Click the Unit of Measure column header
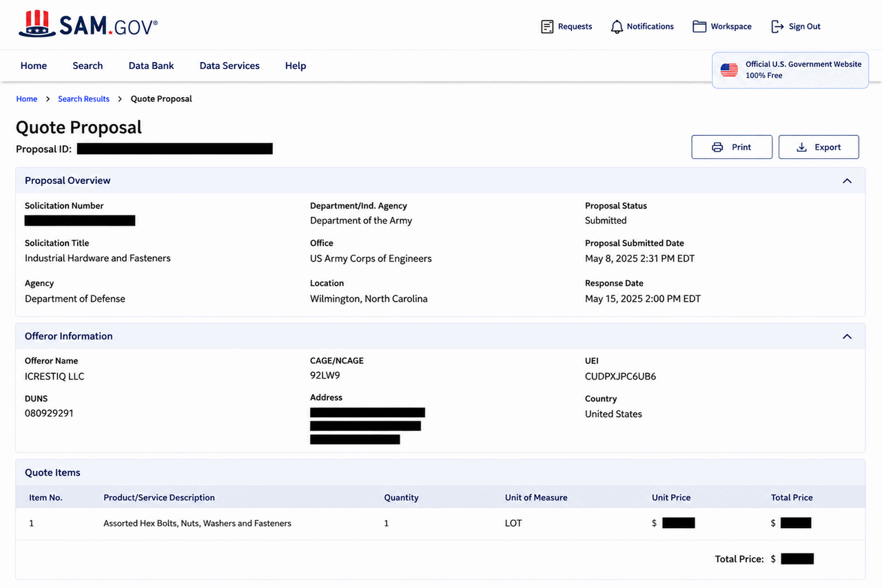The width and height of the screenshot is (882, 588). pos(536,498)
